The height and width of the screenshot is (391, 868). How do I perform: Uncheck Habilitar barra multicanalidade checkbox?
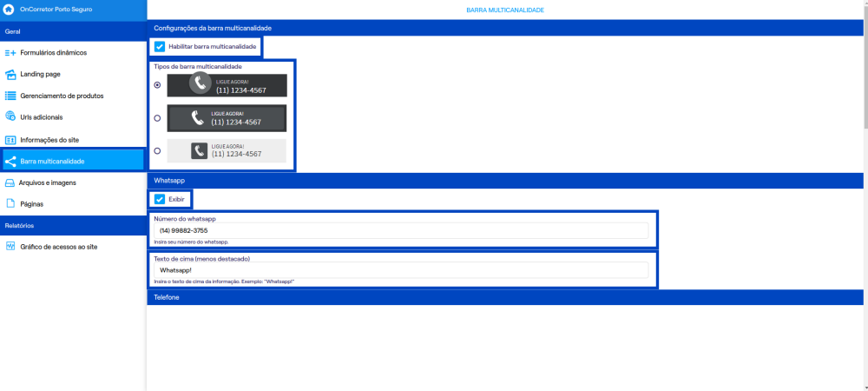click(160, 47)
